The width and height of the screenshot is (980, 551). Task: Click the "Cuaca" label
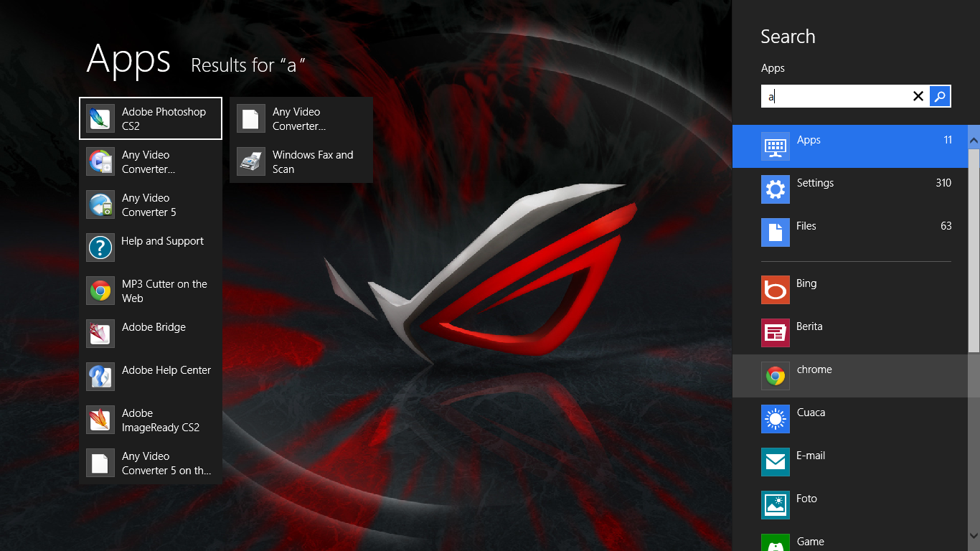pyautogui.click(x=811, y=413)
